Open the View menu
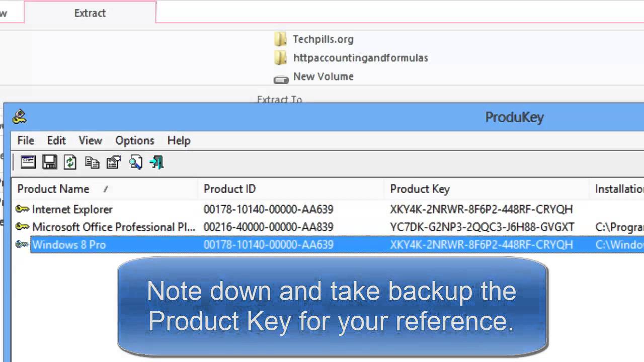This screenshot has width=644, height=362. 90,140
